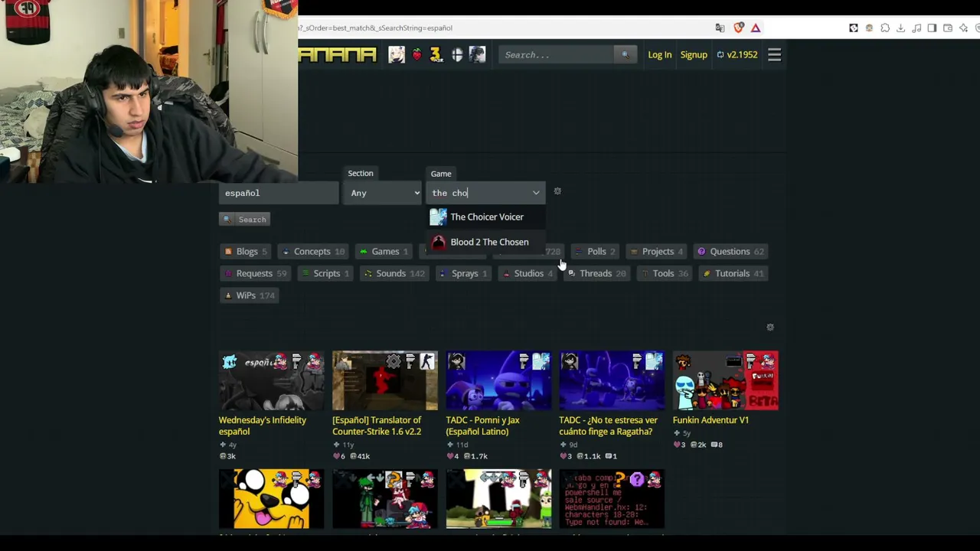Screen dimensions: 980x551
Task: Click the magnifier button beside navbar search
Action: [625, 54]
